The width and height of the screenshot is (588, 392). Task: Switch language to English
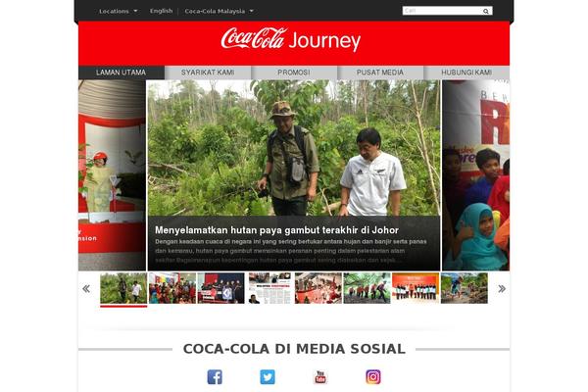(x=162, y=11)
